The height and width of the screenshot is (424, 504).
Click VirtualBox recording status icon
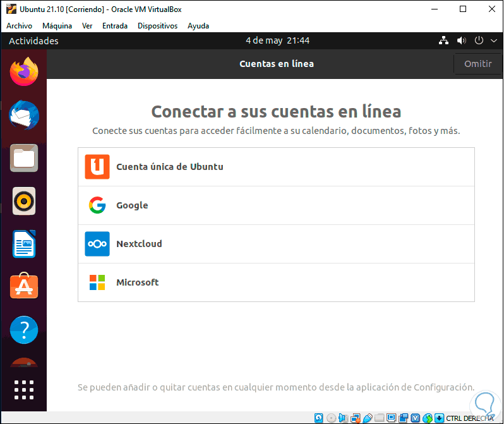[403, 418]
